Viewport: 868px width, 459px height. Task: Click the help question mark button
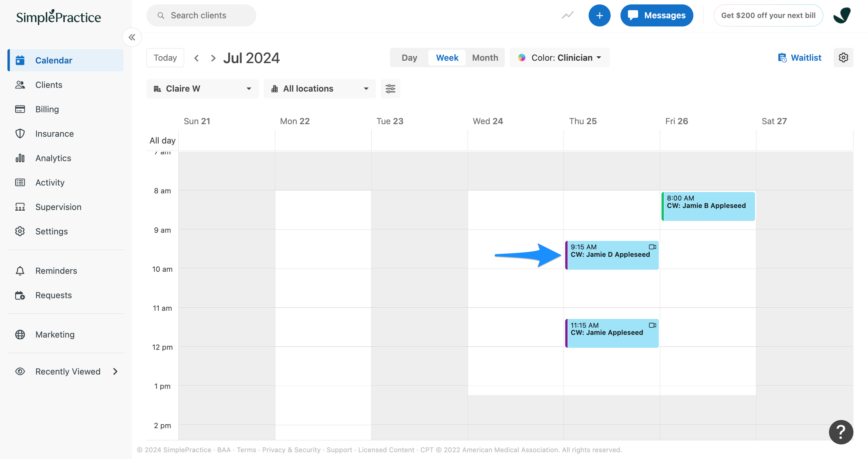pos(841,432)
